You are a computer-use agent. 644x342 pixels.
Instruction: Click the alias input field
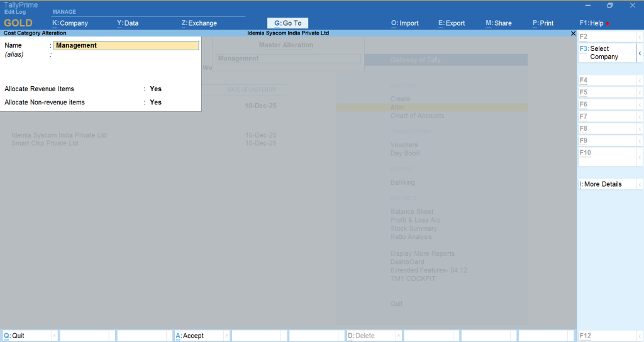click(126, 55)
